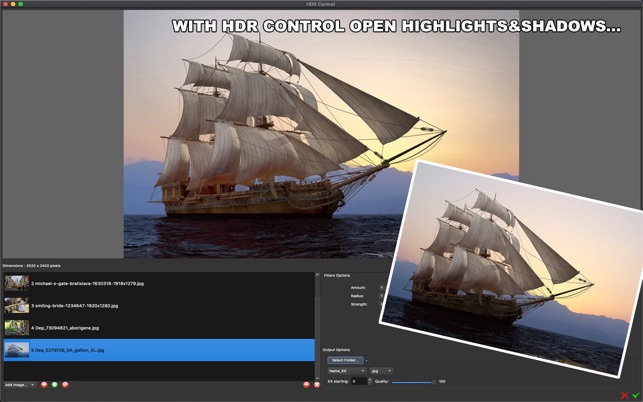This screenshot has height=402, width=643.
Task: Cancel with the large red X icon
Action: [x=625, y=395]
